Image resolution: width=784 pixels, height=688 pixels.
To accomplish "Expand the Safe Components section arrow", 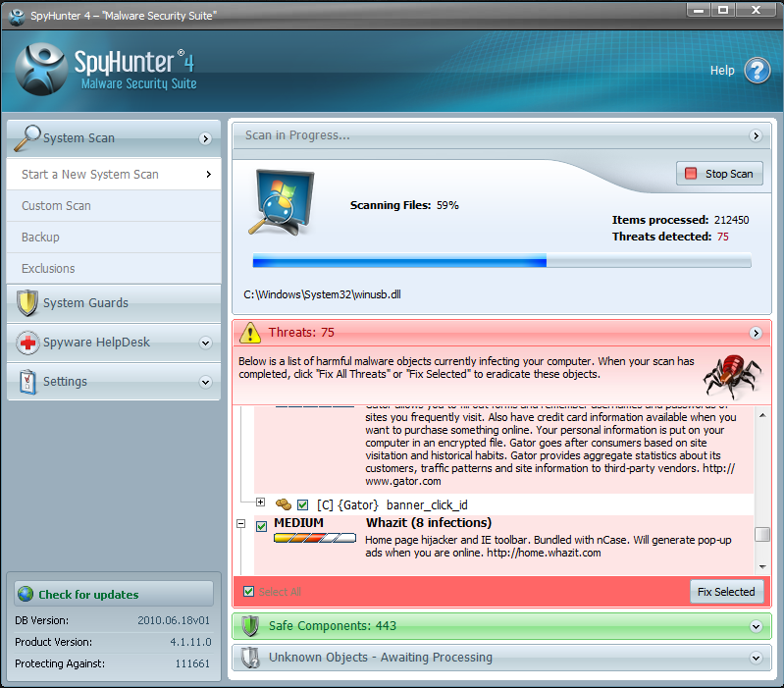I will (756, 626).
